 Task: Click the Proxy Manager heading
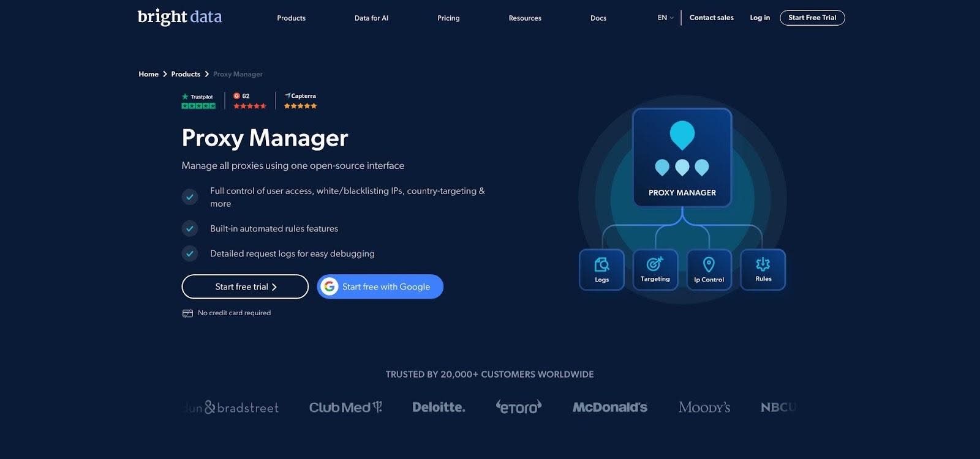tap(265, 138)
